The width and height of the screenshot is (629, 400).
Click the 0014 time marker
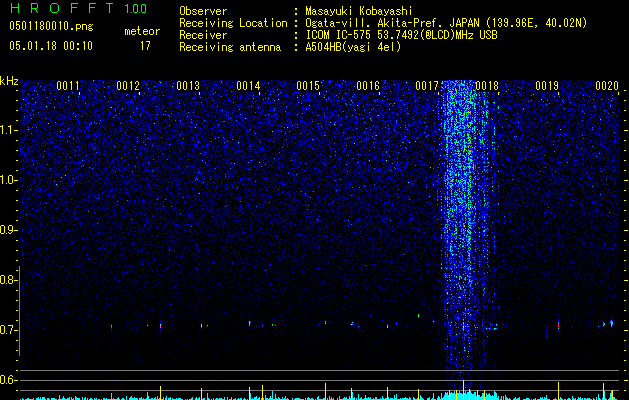click(x=248, y=86)
